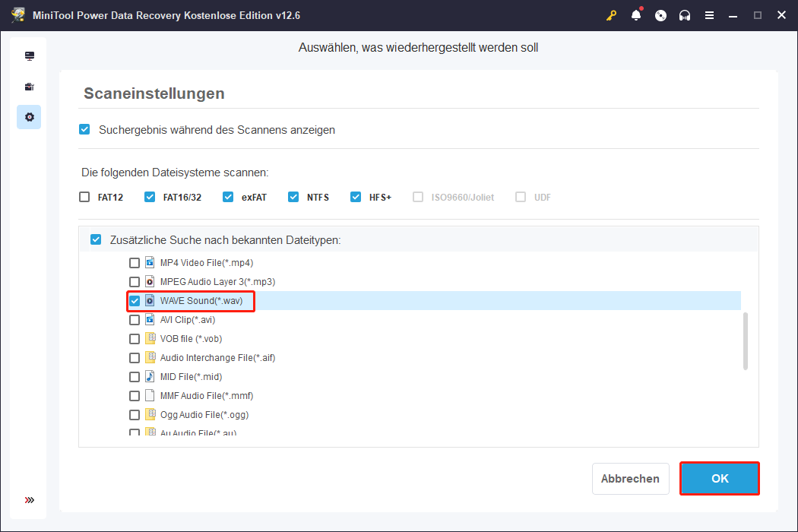The image size is (798, 532).
Task: Check the AVI Clip checkbox
Action: coord(135,320)
